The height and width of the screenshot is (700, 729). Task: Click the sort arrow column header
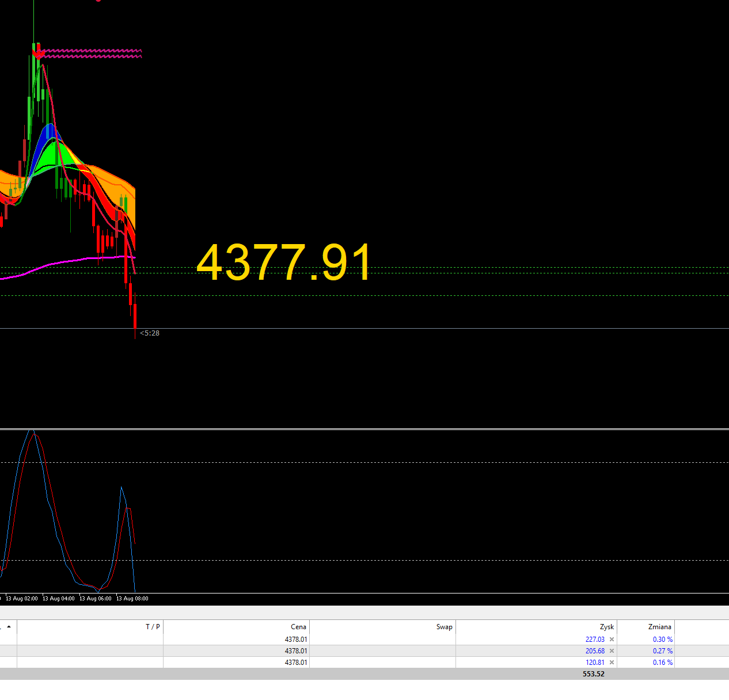pyautogui.click(x=9, y=627)
